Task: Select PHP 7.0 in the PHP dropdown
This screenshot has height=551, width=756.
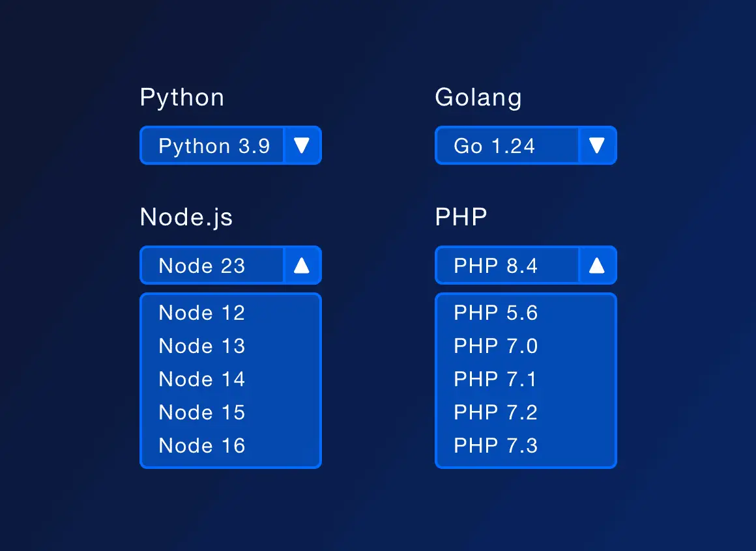Action: coord(495,346)
